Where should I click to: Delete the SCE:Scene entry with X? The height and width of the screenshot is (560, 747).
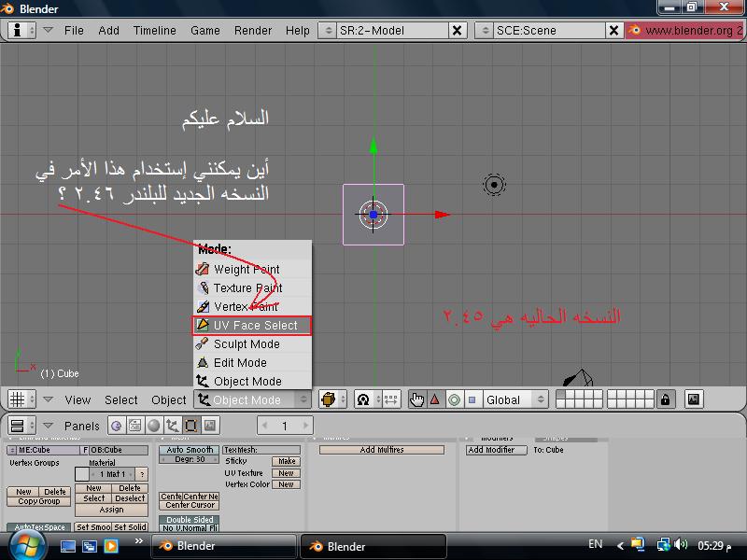pyautogui.click(x=614, y=31)
